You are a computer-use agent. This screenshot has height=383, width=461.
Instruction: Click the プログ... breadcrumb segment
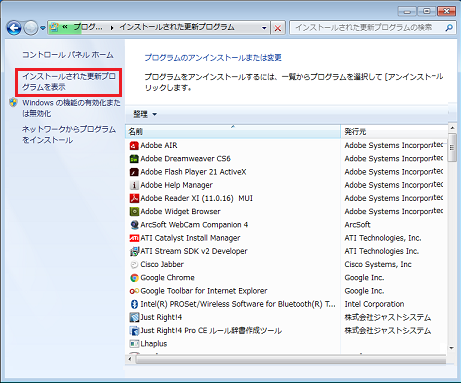click(x=88, y=27)
